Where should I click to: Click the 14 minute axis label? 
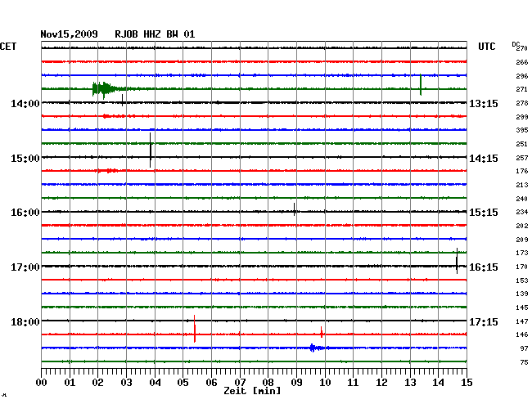point(438,382)
